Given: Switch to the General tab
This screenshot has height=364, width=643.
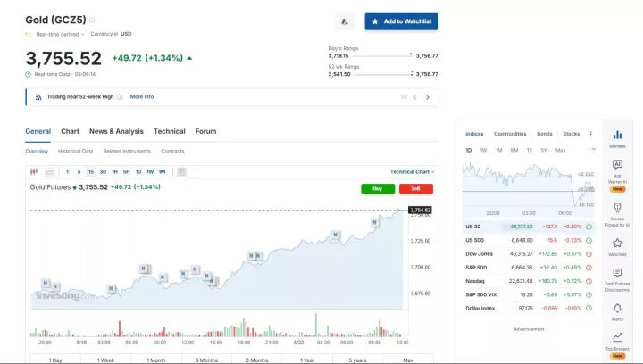Looking at the screenshot, I should tap(38, 131).
